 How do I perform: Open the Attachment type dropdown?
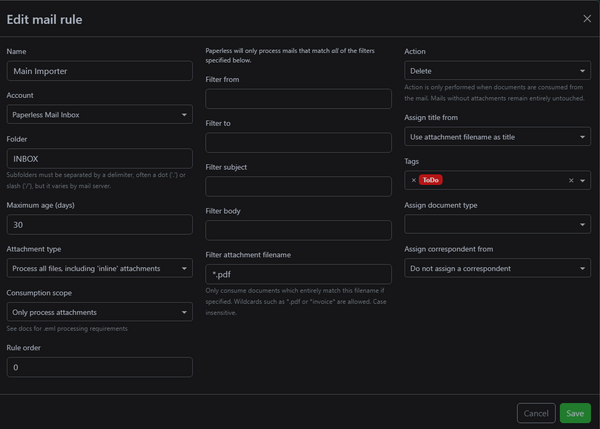99,268
